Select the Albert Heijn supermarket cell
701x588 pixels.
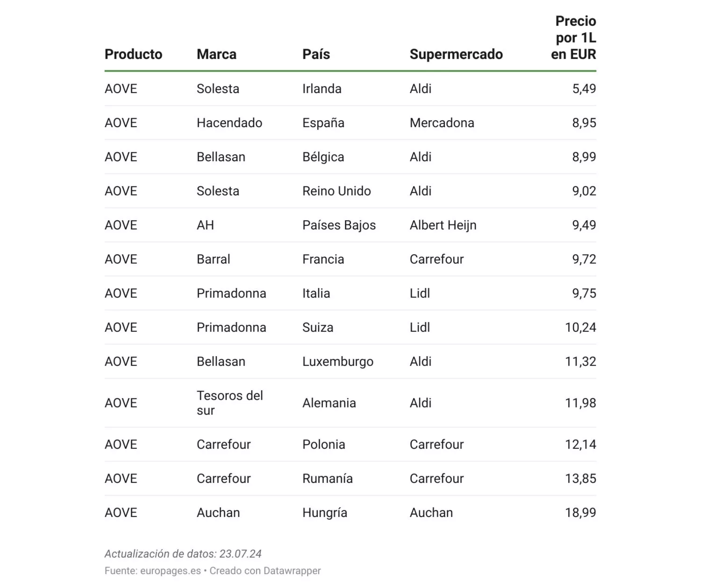point(443,225)
